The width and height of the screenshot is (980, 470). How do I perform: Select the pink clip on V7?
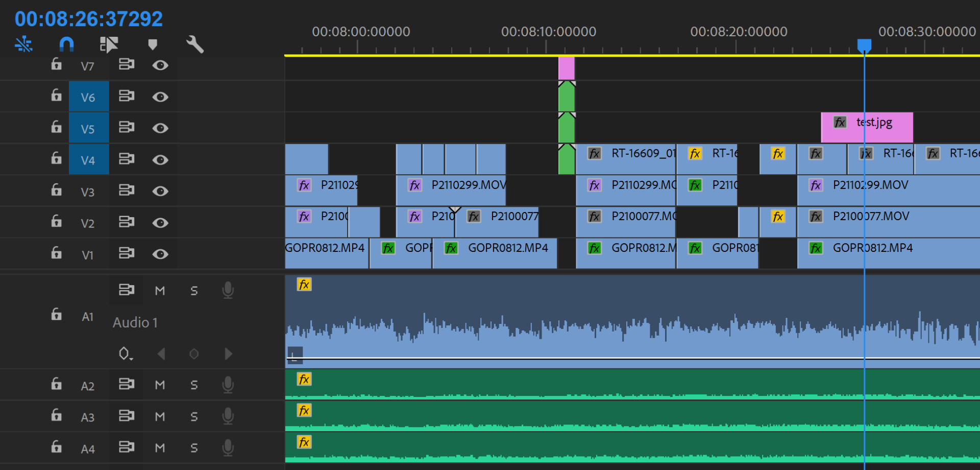tap(567, 68)
